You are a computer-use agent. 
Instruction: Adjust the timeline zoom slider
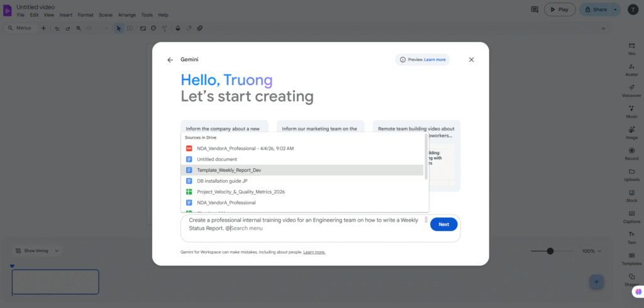(x=550, y=251)
